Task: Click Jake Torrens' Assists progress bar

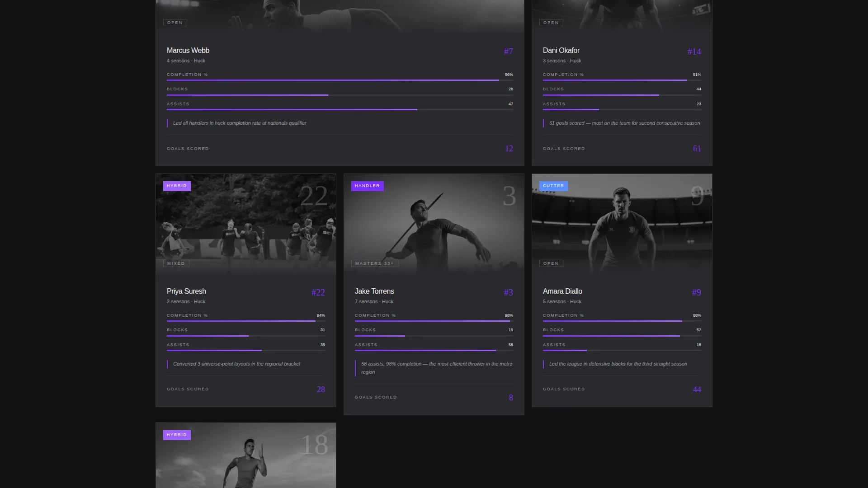Action: click(x=434, y=350)
